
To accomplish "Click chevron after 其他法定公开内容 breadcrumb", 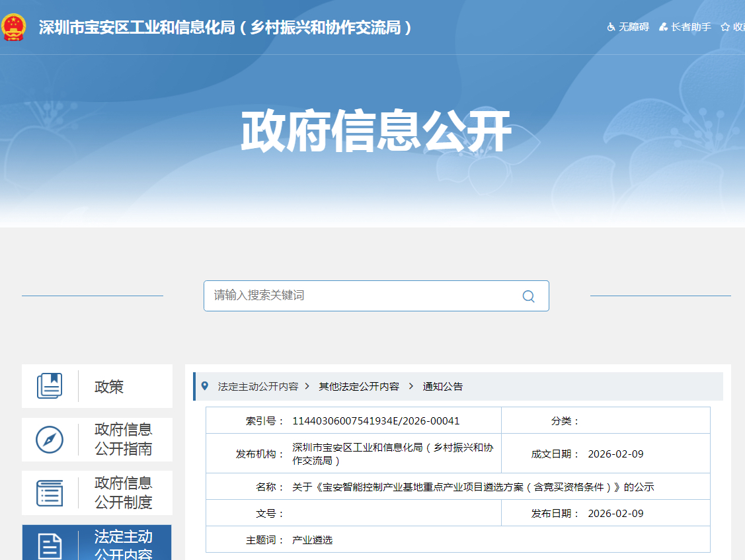I will (x=411, y=386).
